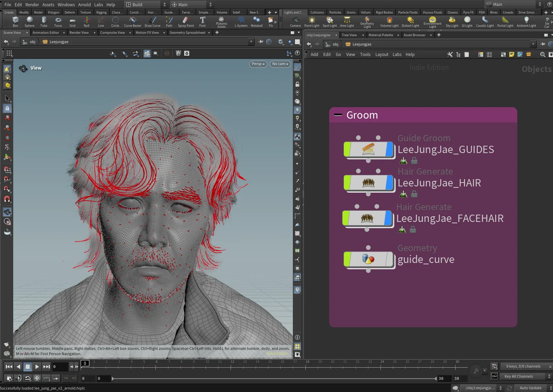The width and height of the screenshot is (553, 392).
Task: Play the animation forward
Action: (37, 367)
